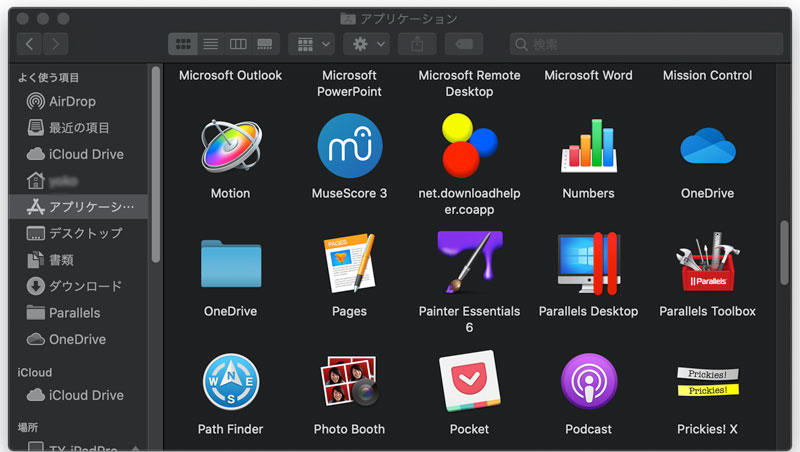Open the gear action menu
The width and height of the screenshot is (800, 452).
(367, 44)
